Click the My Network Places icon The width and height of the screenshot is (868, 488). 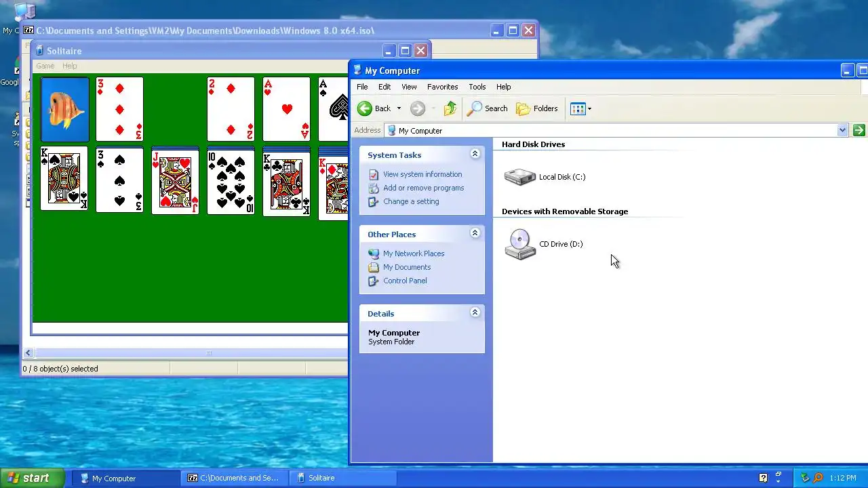pyautogui.click(x=373, y=253)
